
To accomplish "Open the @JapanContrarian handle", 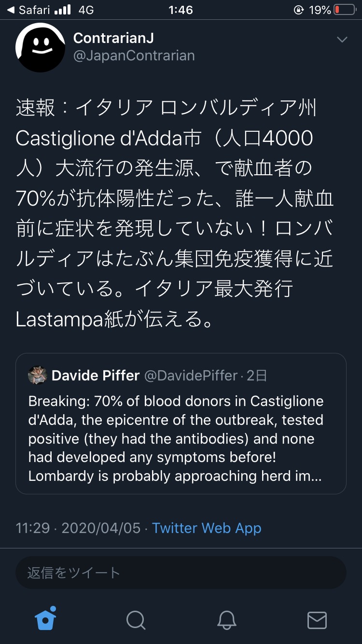I will coord(134,56).
